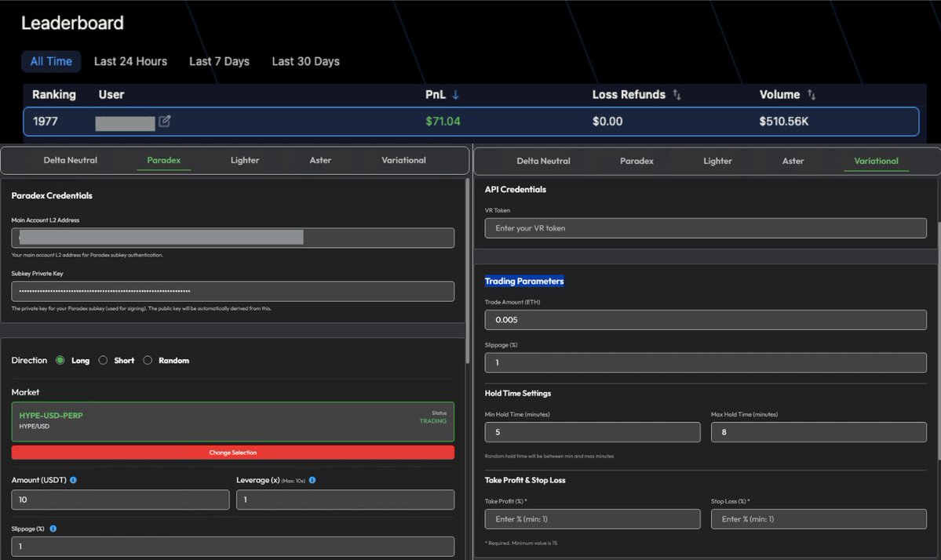Click the Main Account L2 Address field
The height and width of the screenshot is (560, 941).
coord(233,238)
